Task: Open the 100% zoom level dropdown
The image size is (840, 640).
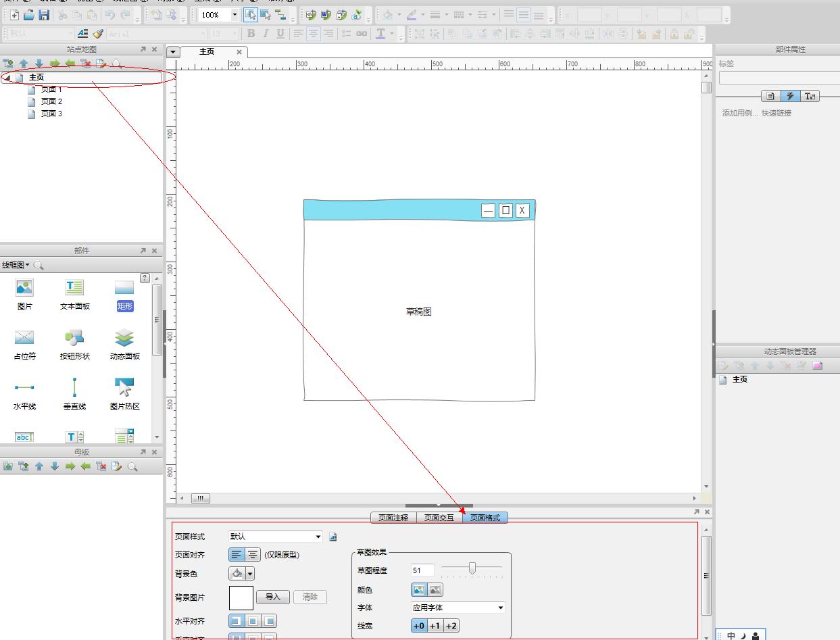Action: [234, 15]
